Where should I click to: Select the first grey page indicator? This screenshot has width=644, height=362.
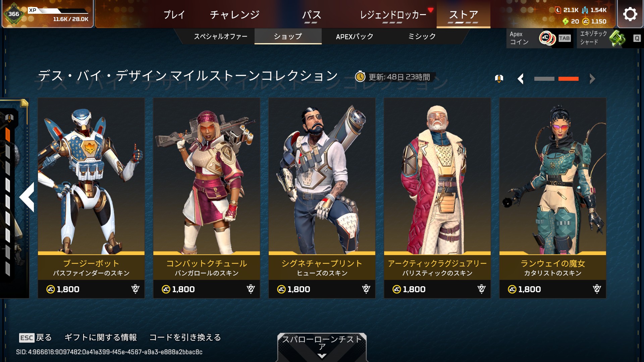544,79
